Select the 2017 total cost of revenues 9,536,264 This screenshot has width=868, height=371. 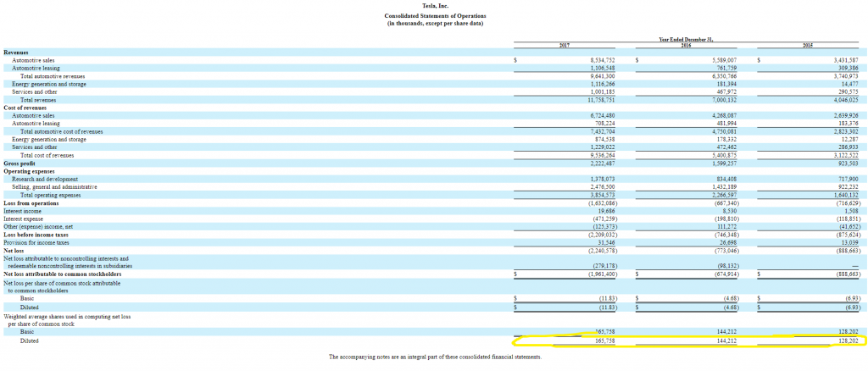[603, 156]
